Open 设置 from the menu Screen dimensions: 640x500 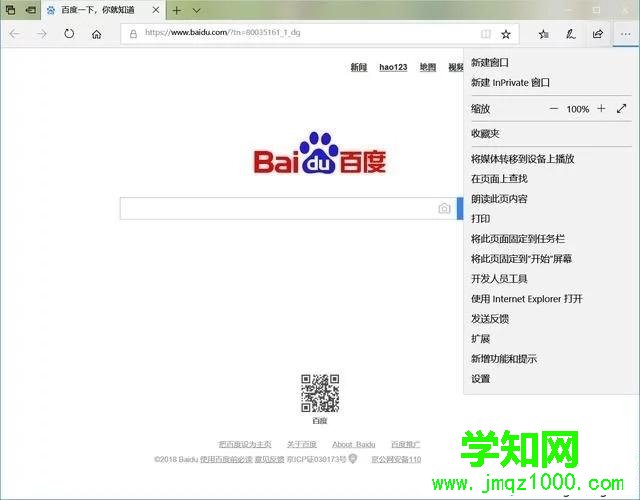[480, 379]
